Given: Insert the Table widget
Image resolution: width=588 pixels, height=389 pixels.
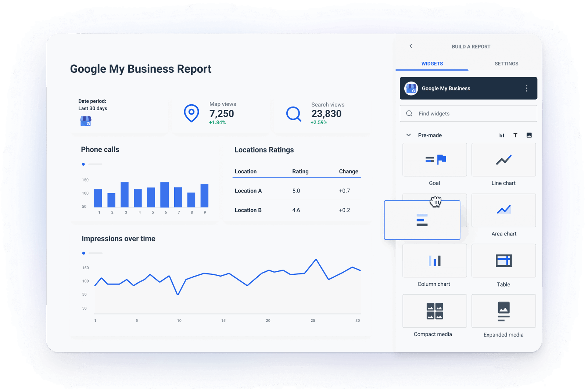Looking at the screenshot, I should pyautogui.click(x=503, y=260).
